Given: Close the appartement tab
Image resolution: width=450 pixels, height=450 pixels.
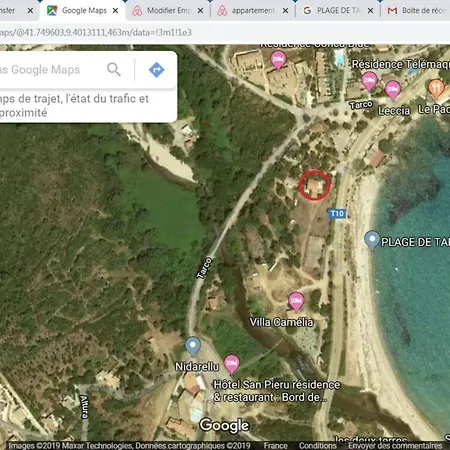Looking at the screenshot, I should pyautogui.click(x=285, y=11).
